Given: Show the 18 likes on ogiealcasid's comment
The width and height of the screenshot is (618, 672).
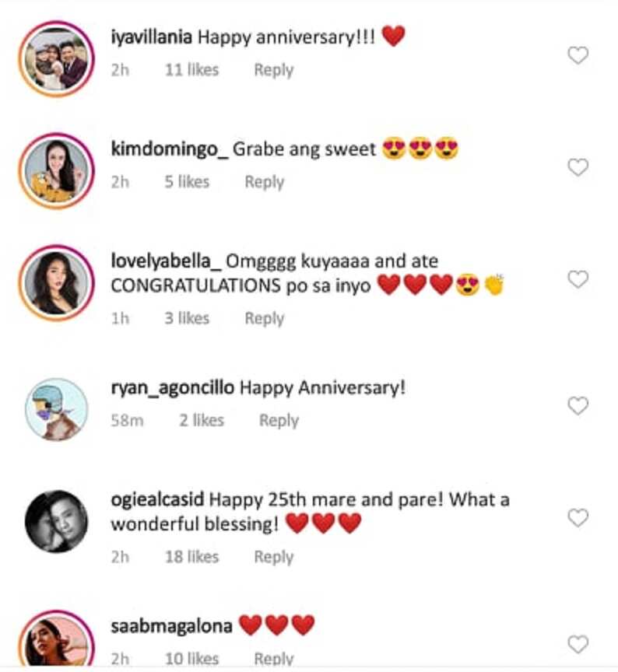Looking at the screenshot, I should pyautogui.click(x=191, y=557).
